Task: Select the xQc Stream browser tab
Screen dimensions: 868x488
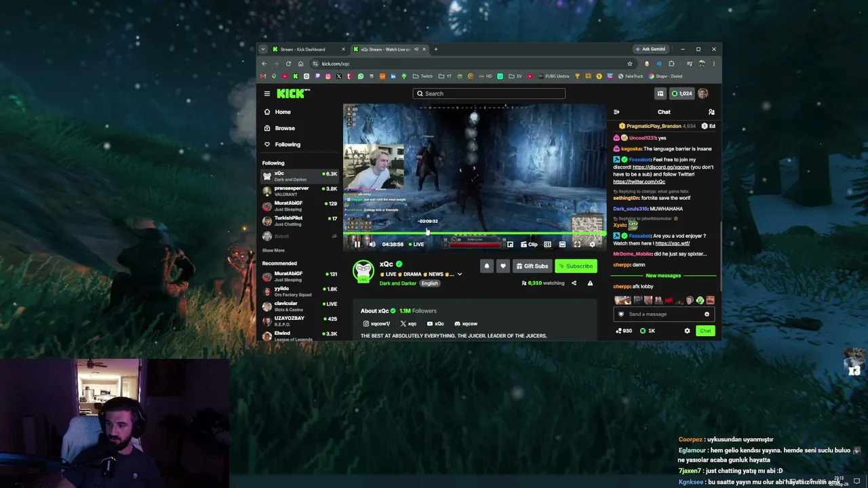Action: click(x=389, y=49)
